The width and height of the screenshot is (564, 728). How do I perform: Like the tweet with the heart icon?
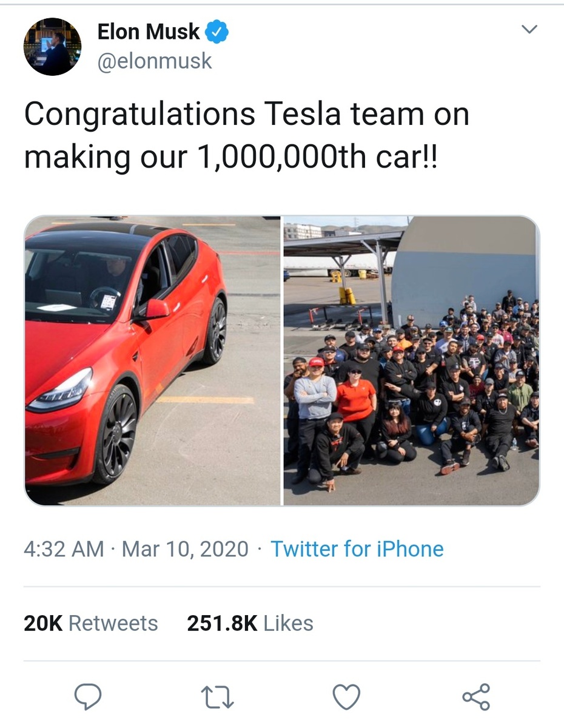tap(347, 696)
